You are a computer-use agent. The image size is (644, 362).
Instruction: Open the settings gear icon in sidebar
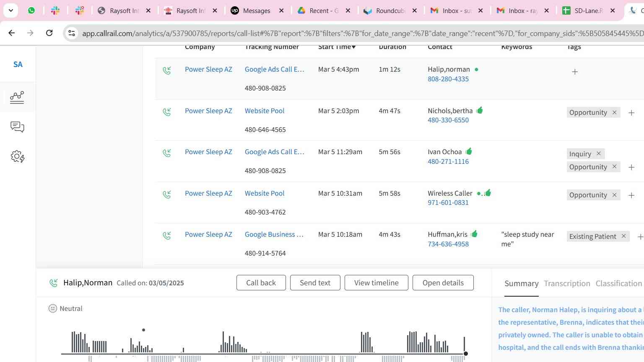point(17,157)
